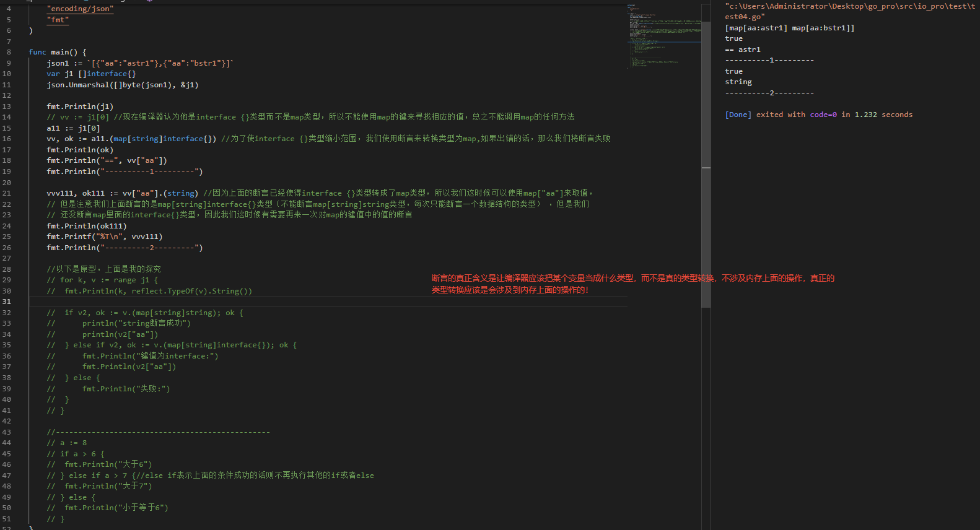The width and height of the screenshot is (980, 530).
Task: Click the commented Println("大于7") line
Action: pos(99,486)
